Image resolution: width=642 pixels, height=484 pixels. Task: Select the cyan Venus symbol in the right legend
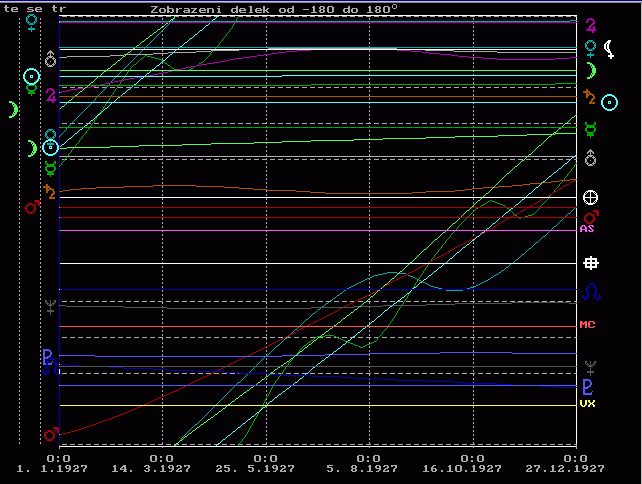(x=590, y=48)
